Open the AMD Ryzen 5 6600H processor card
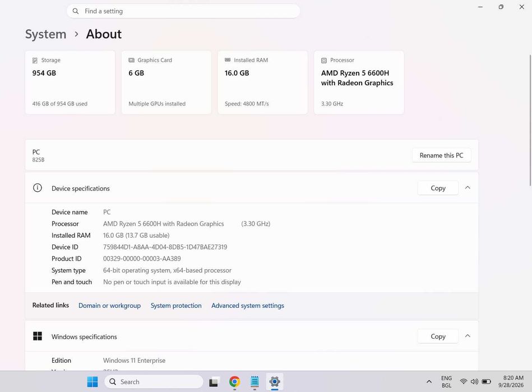The height and width of the screenshot is (392, 532). click(359, 82)
